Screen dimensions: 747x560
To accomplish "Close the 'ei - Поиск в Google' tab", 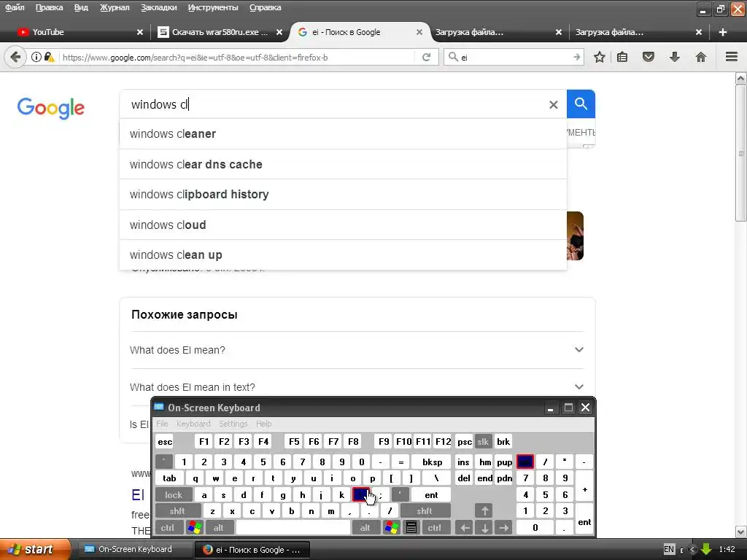I will (x=419, y=32).
